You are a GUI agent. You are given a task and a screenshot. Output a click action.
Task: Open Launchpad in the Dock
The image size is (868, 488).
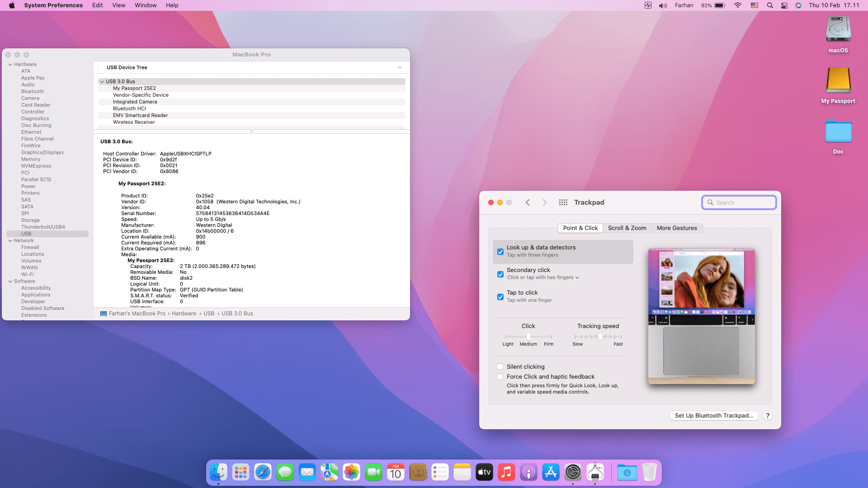click(241, 472)
